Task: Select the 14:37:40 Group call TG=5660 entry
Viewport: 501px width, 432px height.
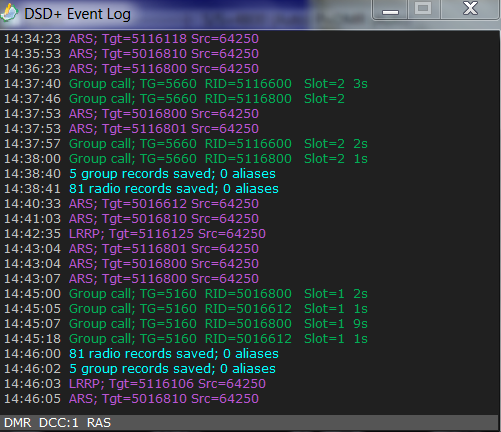Action: 186,84
